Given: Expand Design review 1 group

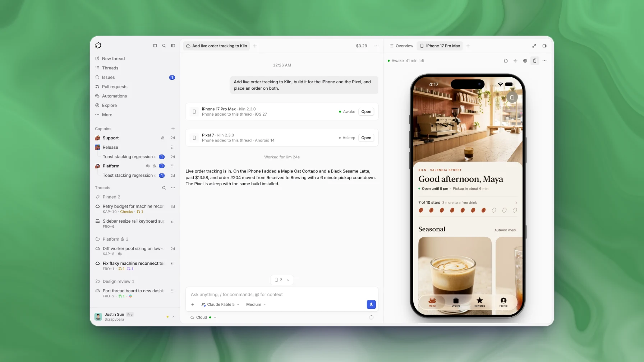Looking at the screenshot, I should pos(135,282).
